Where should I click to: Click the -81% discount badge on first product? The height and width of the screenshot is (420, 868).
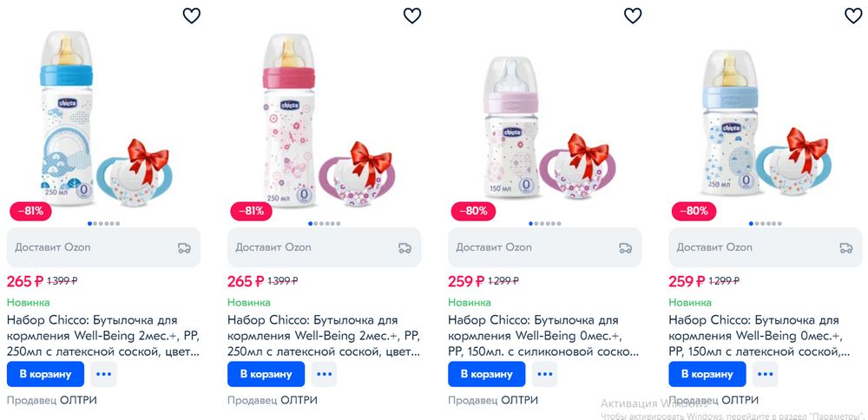31,210
